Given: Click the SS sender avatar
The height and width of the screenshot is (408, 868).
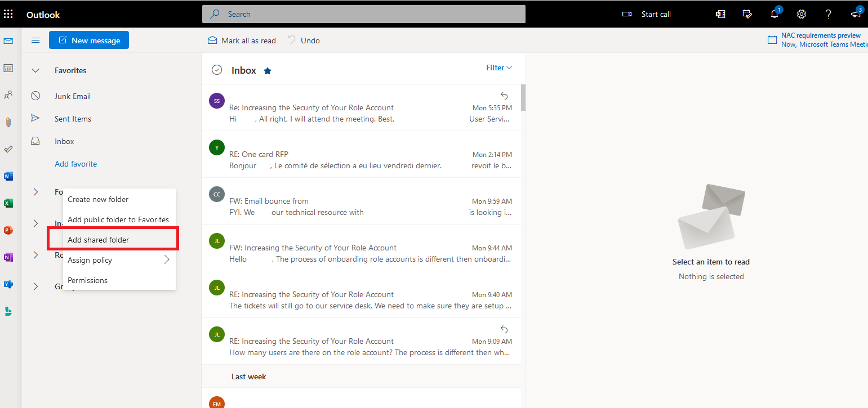Looking at the screenshot, I should point(216,101).
